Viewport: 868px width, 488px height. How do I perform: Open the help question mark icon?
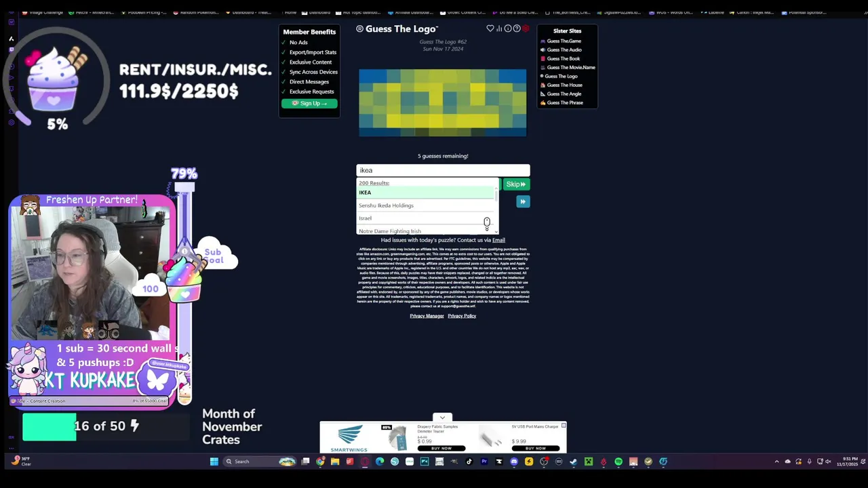click(517, 28)
